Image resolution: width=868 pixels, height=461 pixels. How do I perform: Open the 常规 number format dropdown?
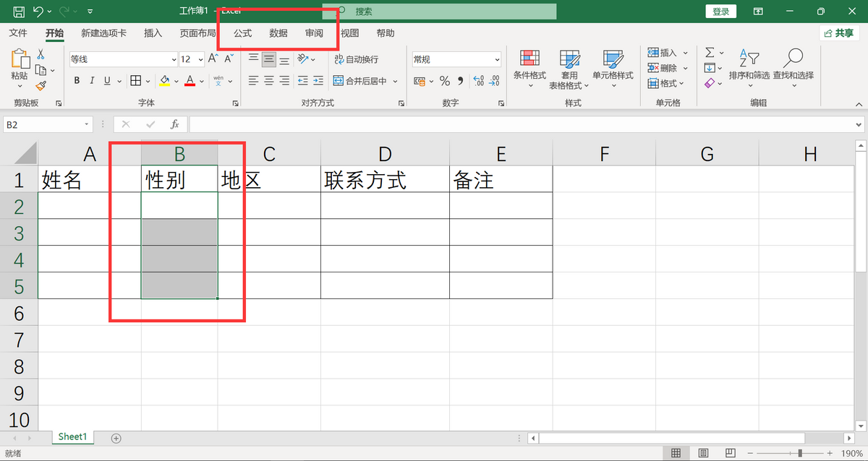(497, 59)
